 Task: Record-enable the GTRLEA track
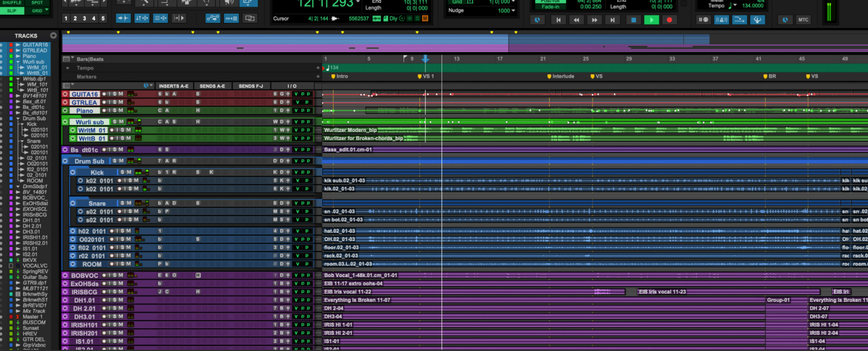pos(104,102)
